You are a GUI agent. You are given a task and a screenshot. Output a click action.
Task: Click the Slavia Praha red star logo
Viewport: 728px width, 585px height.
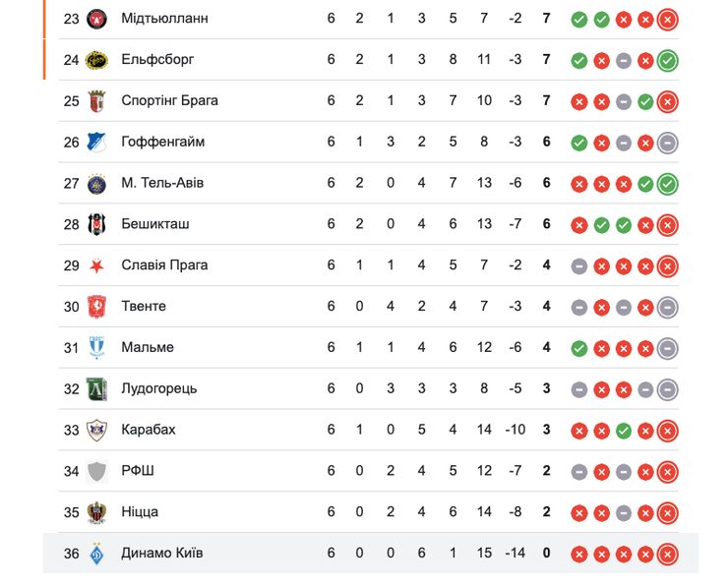(x=96, y=265)
